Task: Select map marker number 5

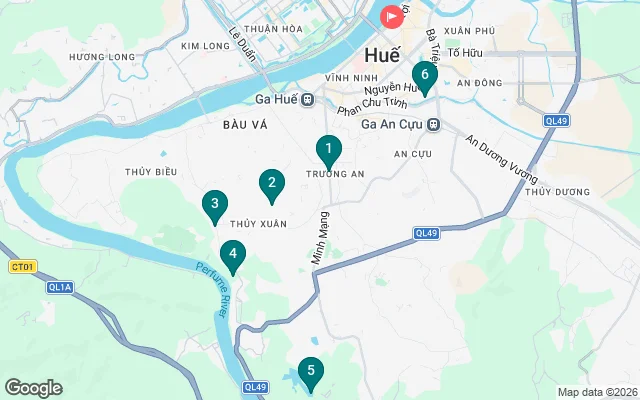Action: tap(311, 375)
